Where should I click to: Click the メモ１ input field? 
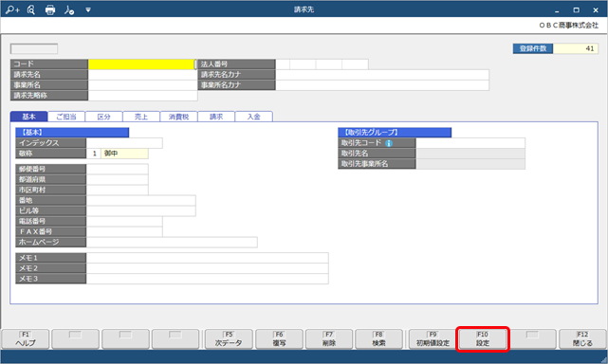[x=208, y=258]
